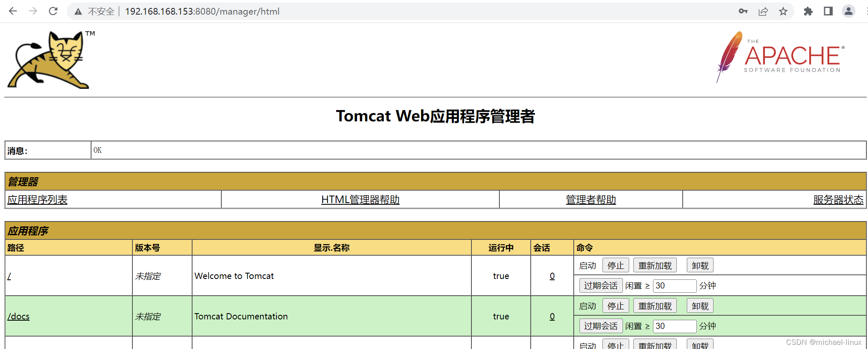The image size is (868, 349).
Task: Reload the root / application
Action: pyautogui.click(x=655, y=266)
